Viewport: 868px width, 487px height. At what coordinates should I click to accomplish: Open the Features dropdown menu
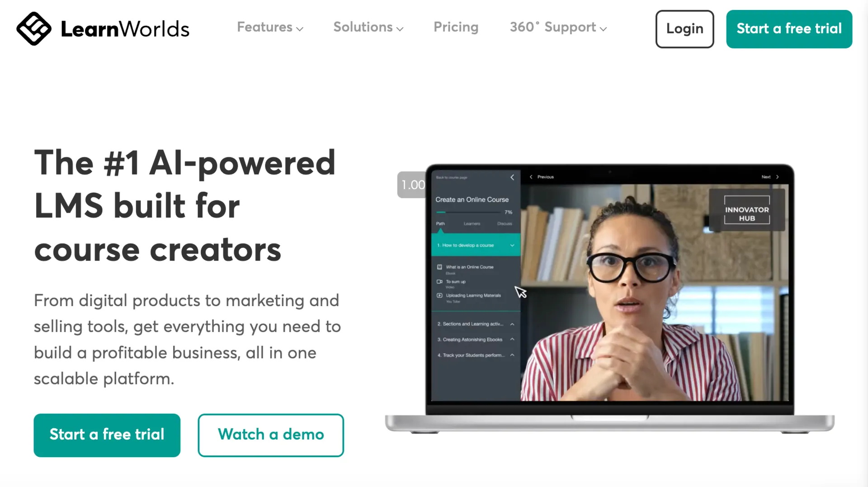(x=270, y=28)
